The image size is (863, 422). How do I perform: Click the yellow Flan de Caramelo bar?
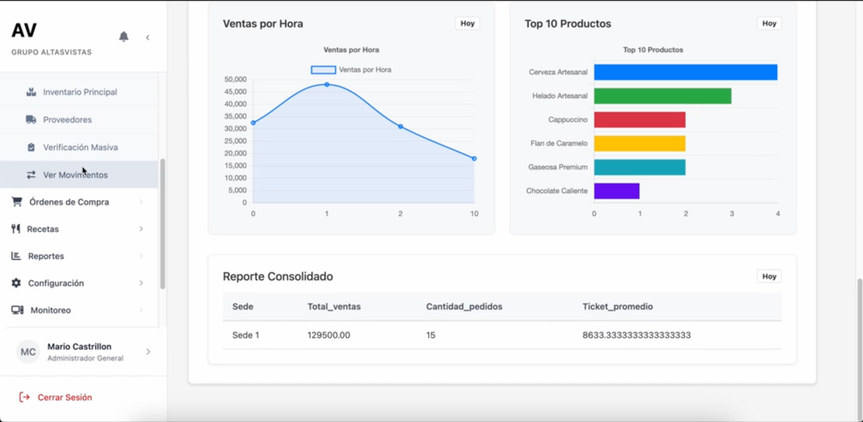(x=640, y=143)
